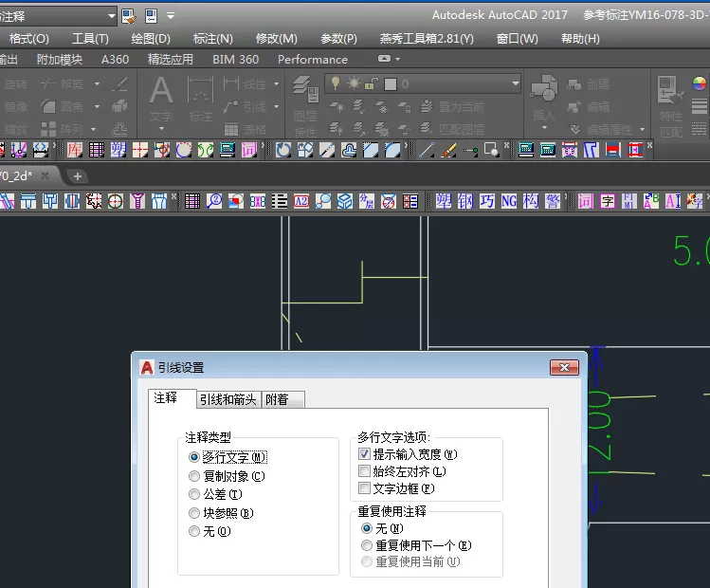The image size is (710, 588).
Task: Select the 多行文字(M) radio button
Action: click(x=194, y=457)
